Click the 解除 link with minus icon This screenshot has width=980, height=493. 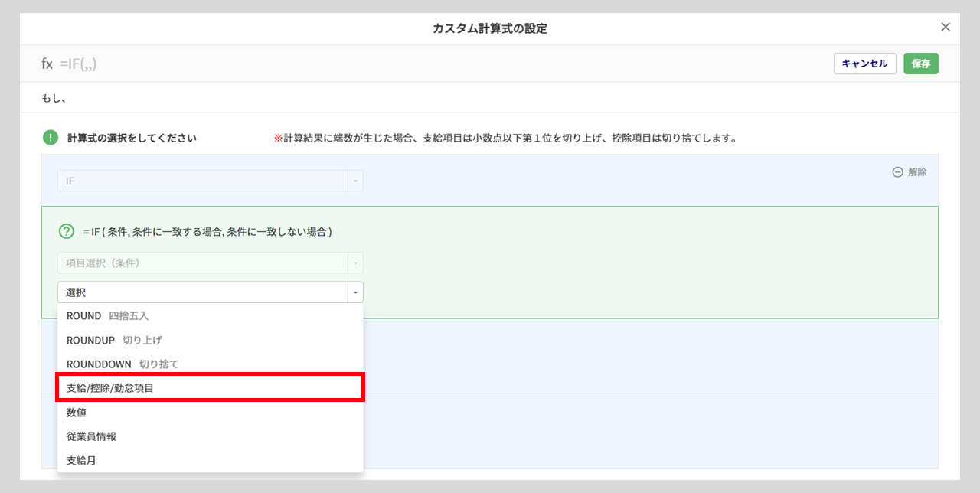pyautogui.click(x=910, y=172)
